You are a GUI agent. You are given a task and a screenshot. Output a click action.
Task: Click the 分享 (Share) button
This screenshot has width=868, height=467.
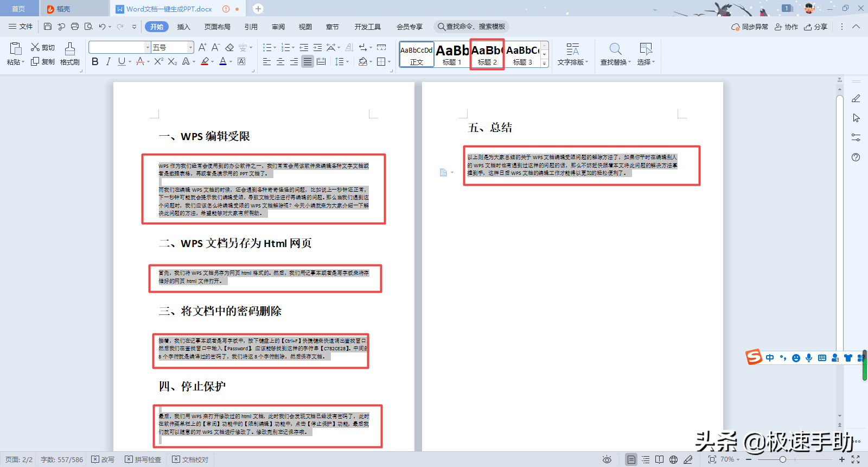(816, 27)
